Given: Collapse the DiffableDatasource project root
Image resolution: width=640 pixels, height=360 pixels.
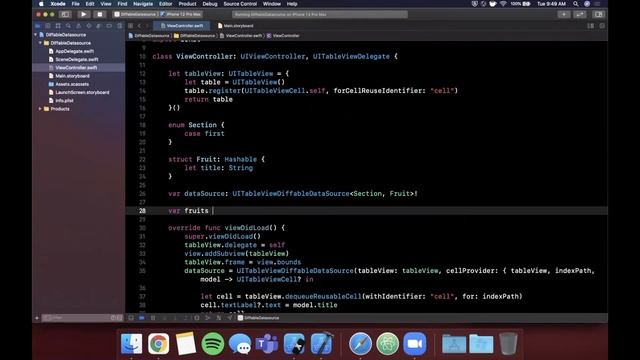Looking at the screenshot, I should click(x=36, y=35).
